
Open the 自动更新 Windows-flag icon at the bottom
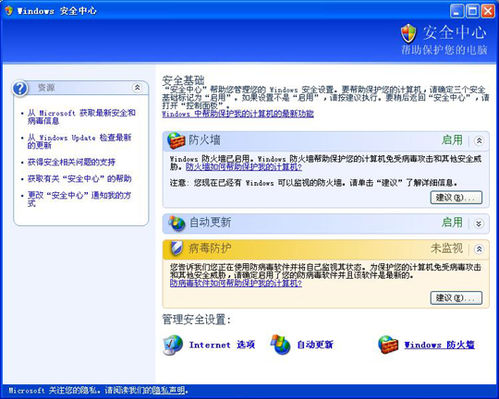coord(280,345)
